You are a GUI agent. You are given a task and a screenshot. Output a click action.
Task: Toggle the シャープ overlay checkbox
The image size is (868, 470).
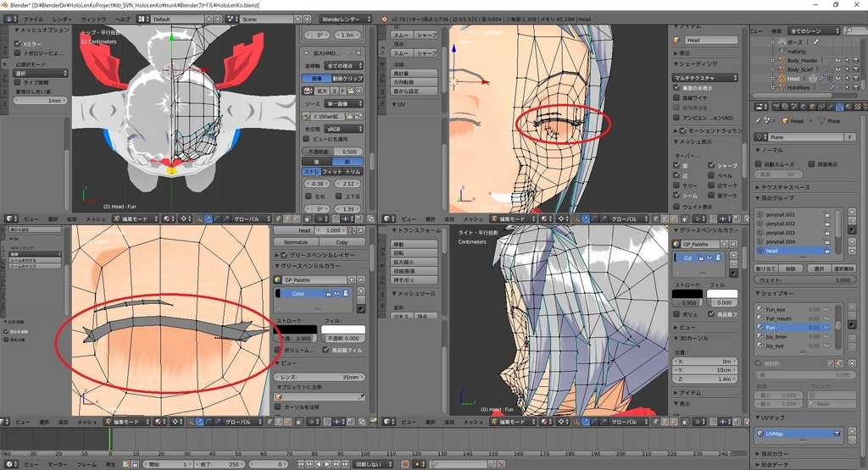pyautogui.click(x=711, y=165)
